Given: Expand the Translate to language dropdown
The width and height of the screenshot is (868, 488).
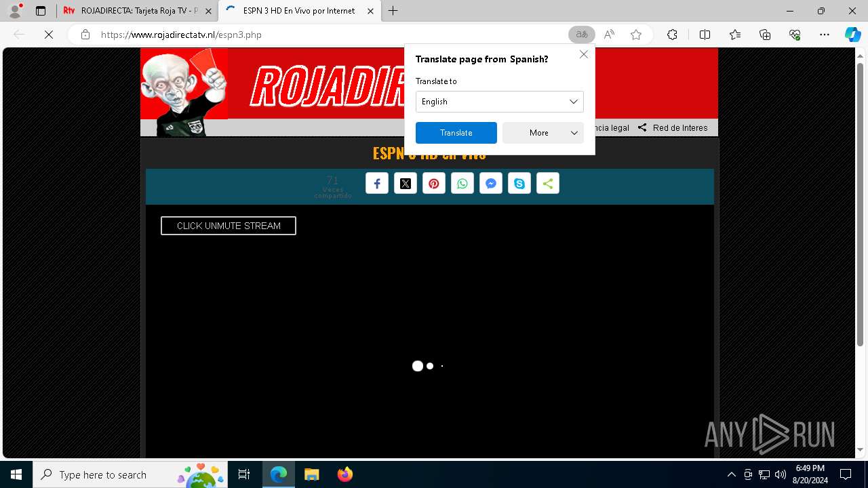Looking at the screenshot, I should pyautogui.click(x=500, y=102).
